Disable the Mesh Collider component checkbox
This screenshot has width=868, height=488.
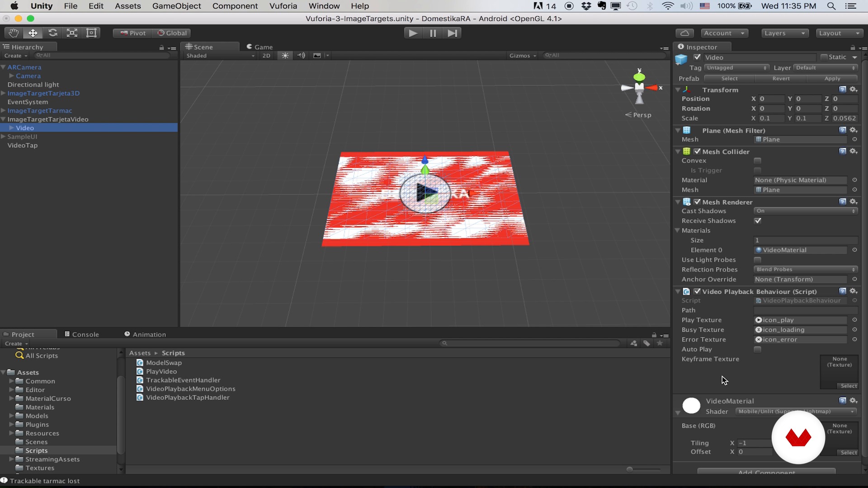pyautogui.click(x=697, y=151)
